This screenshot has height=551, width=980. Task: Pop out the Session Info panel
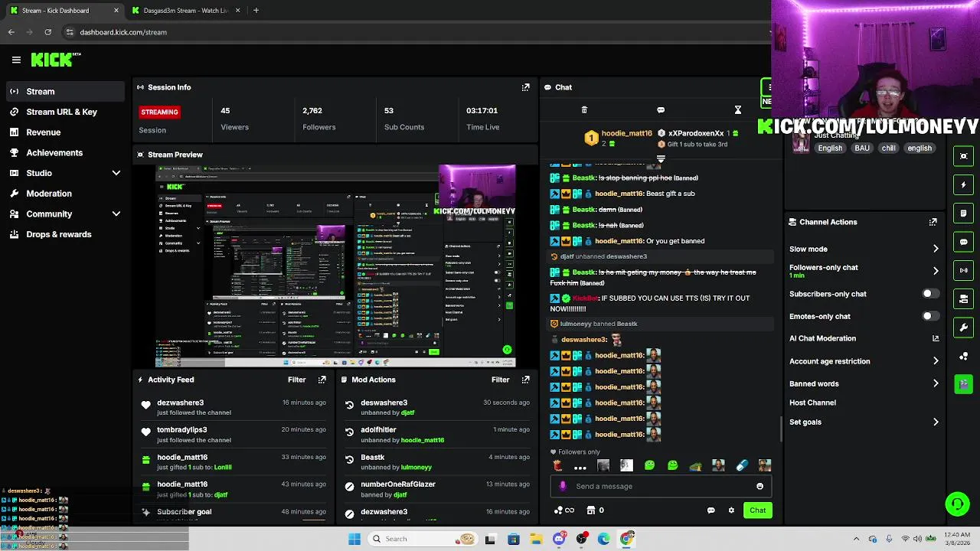[525, 87]
